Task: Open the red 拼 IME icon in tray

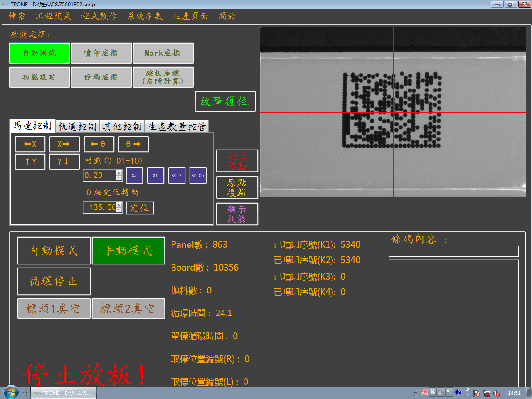Action: coord(424,392)
